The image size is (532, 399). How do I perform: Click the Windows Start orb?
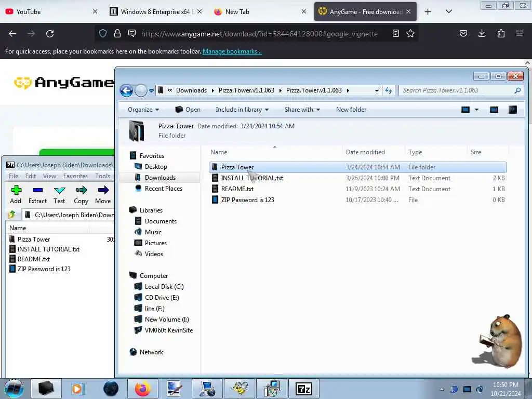[14, 389]
